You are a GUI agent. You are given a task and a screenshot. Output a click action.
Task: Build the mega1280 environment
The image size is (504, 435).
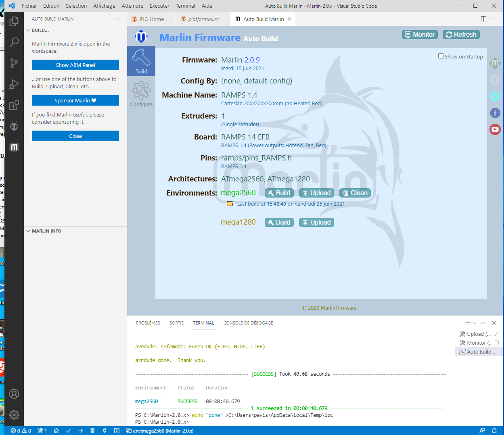(x=279, y=223)
